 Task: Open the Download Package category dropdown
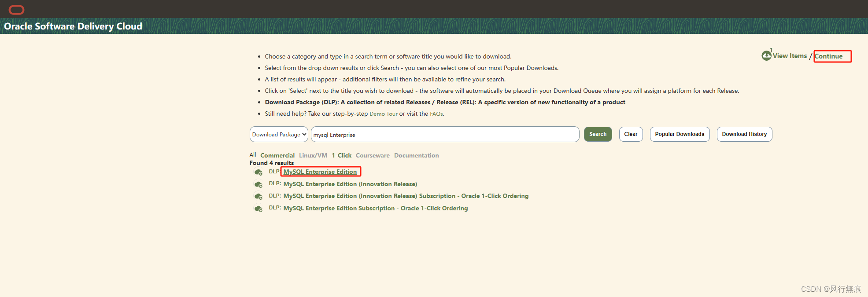(279, 134)
